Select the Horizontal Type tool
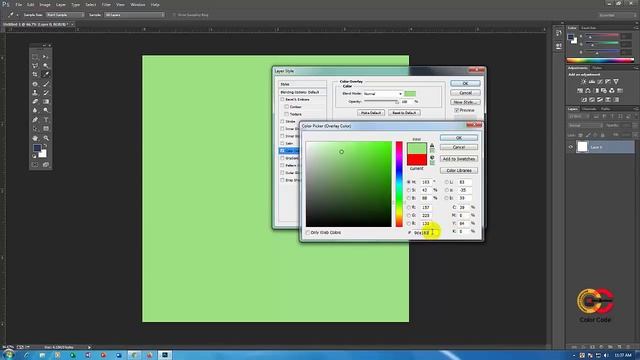Screen dimensions: 640x360 pos(46,120)
